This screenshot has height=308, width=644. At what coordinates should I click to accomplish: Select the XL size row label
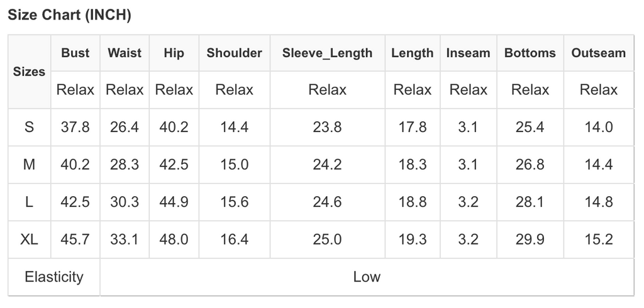pos(29,239)
